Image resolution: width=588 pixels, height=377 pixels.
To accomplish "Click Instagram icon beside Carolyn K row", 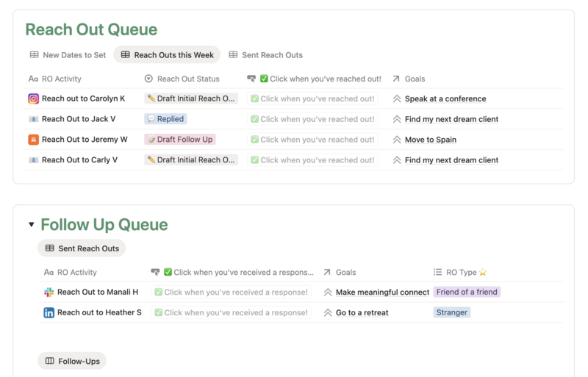I will click(x=33, y=98).
